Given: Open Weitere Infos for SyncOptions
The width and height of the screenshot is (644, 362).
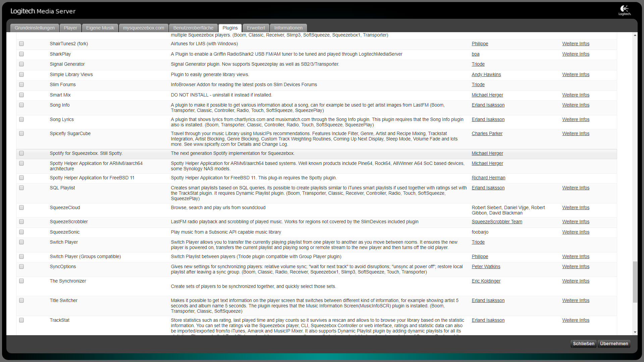Looking at the screenshot, I should tap(576, 266).
